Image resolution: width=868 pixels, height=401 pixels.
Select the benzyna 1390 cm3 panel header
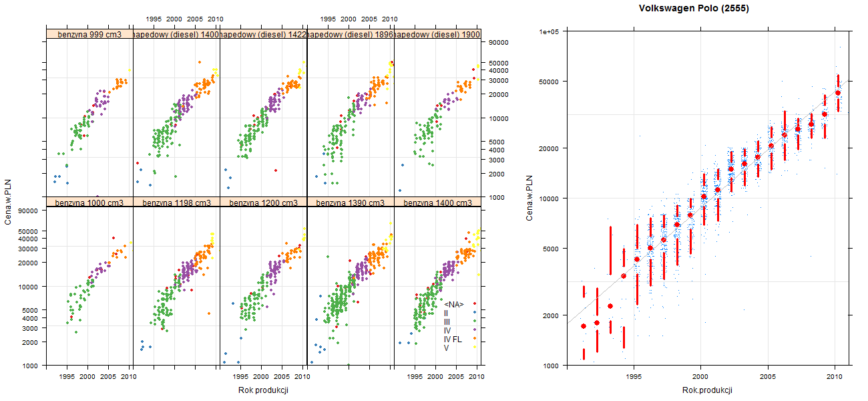click(x=351, y=203)
